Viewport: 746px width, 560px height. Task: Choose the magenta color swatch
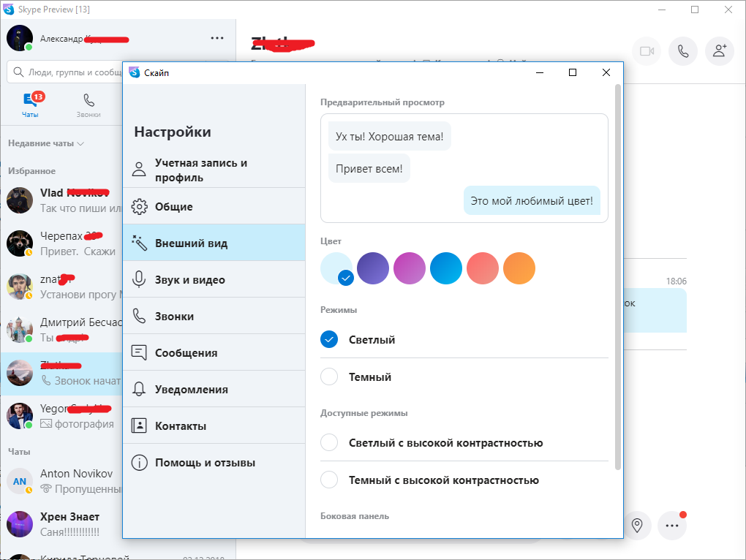coord(410,268)
